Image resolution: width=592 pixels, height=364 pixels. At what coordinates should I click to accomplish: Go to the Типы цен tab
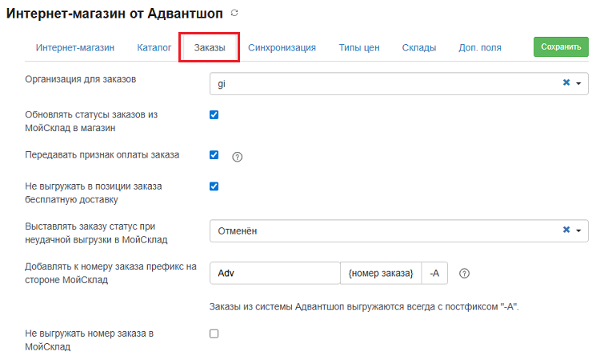pyautogui.click(x=359, y=47)
